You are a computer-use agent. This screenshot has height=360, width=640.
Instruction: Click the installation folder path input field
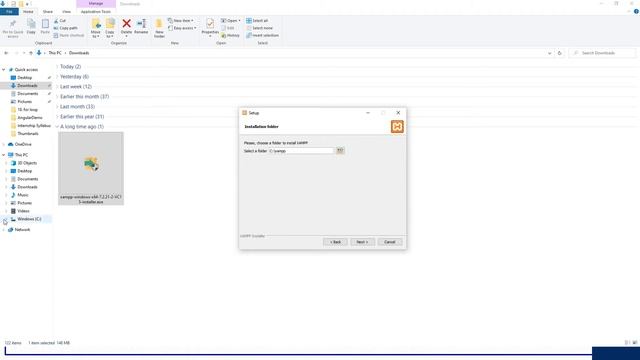pyautogui.click(x=301, y=151)
